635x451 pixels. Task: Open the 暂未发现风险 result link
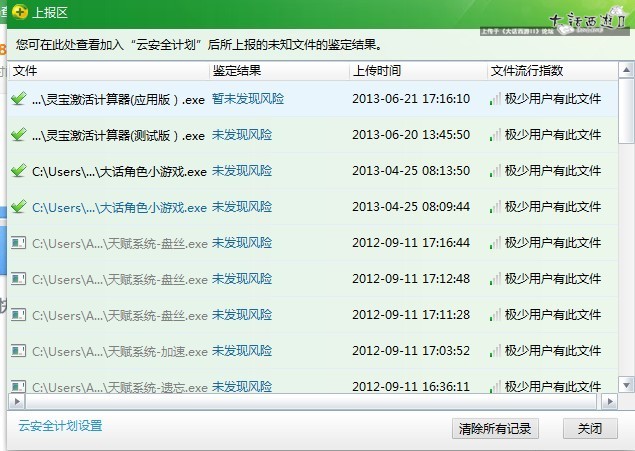pyautogui.click(x=248, y=99)
